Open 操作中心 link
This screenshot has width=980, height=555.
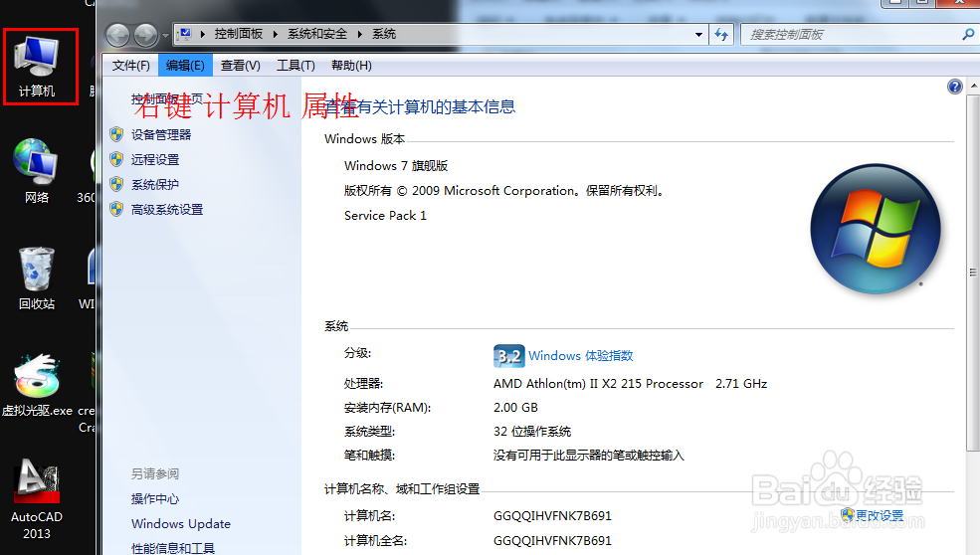(155, 498)
